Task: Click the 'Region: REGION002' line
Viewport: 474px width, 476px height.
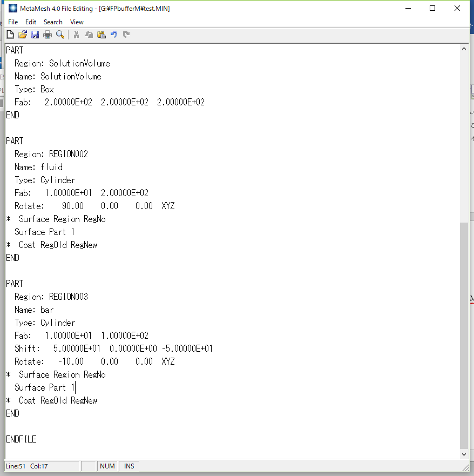Action: (x=51, y=154)
